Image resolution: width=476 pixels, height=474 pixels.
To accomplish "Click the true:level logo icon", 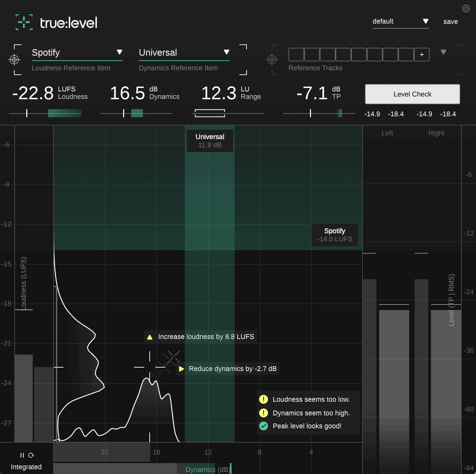I will 24,22.
